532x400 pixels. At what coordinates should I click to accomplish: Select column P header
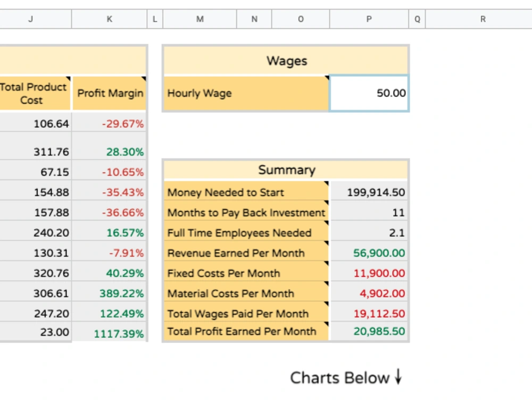tap(369, 19)
